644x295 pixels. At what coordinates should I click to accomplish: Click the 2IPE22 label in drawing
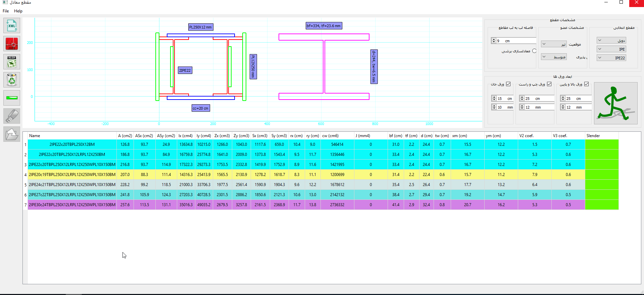click(x=185, y=70)
